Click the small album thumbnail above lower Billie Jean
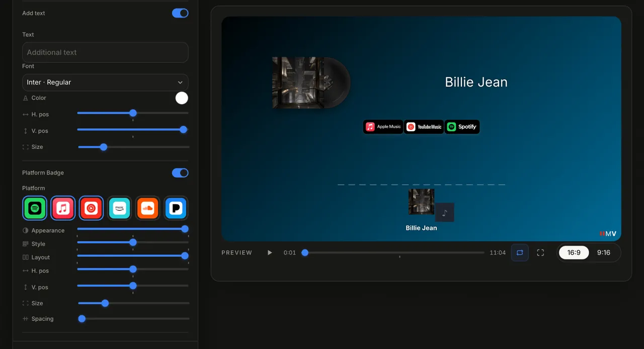The height and width of the screenshot is (349, 644). (x=421, y=202)
